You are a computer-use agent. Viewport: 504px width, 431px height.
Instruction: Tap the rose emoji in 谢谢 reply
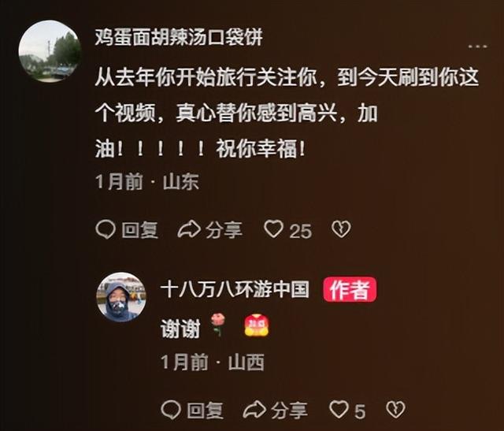(x=218, y=325)
